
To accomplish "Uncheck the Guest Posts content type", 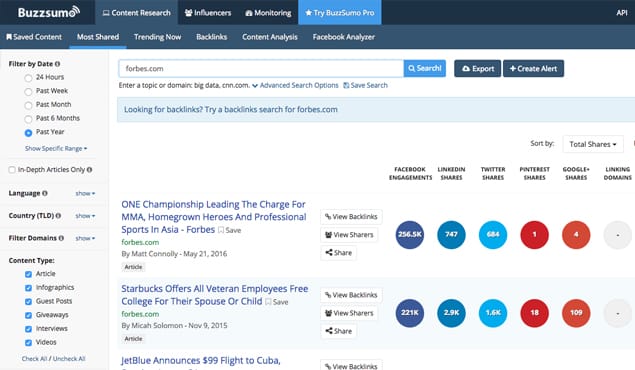I will click(x=28, y=302).
